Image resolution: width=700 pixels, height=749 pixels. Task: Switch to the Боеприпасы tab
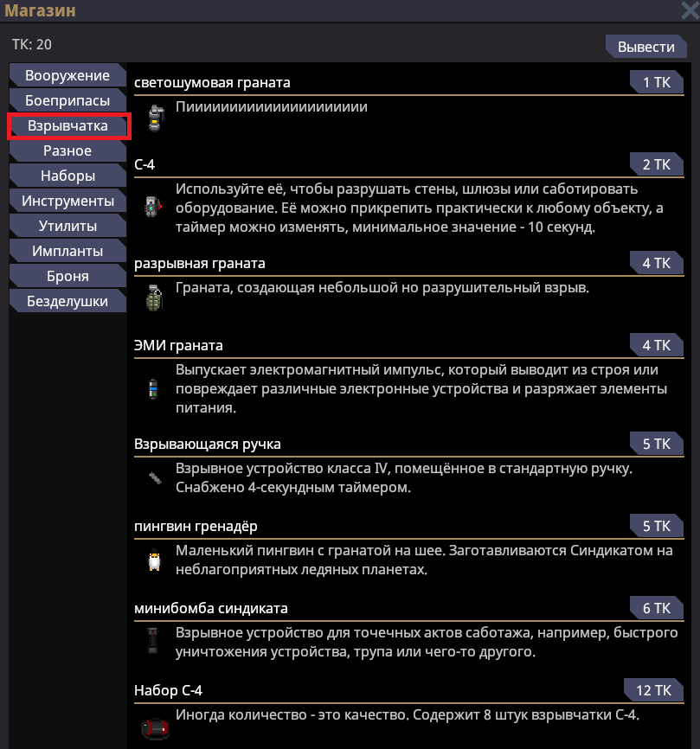[67, 100]
